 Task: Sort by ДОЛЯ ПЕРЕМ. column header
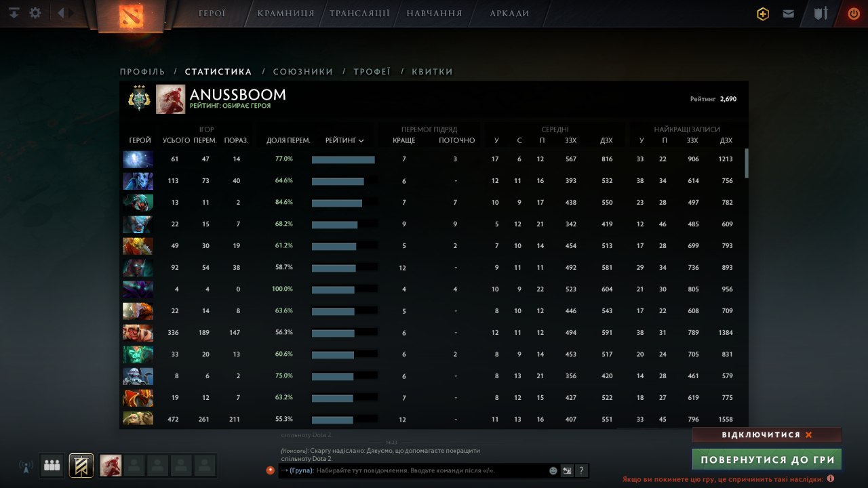[288, 140]
